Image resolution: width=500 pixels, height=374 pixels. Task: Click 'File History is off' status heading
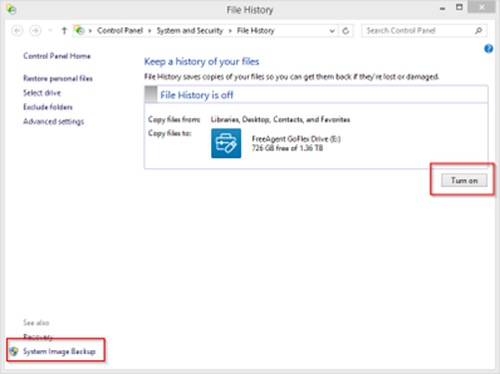click(x=196, y=95)
